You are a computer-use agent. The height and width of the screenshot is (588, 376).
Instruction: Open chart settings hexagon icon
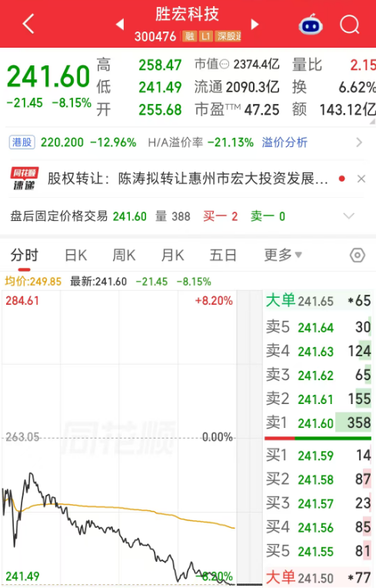click(358, 256)
